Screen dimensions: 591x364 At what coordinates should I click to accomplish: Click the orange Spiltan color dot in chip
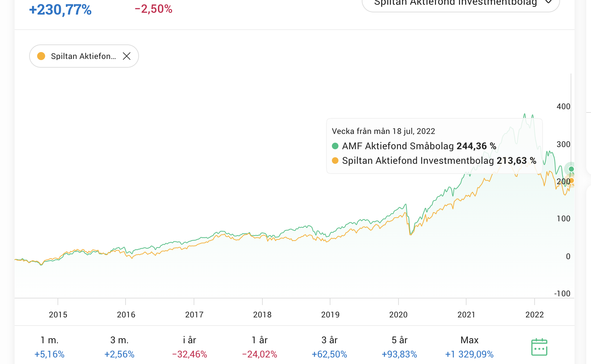pos(41,56)
